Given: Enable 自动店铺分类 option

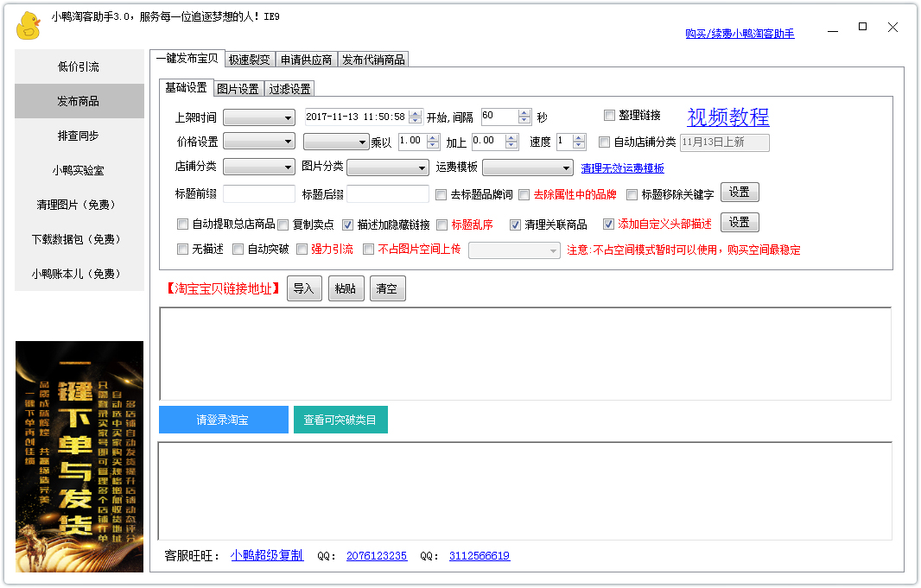Looking at the screenshot, I should (602, 142).
